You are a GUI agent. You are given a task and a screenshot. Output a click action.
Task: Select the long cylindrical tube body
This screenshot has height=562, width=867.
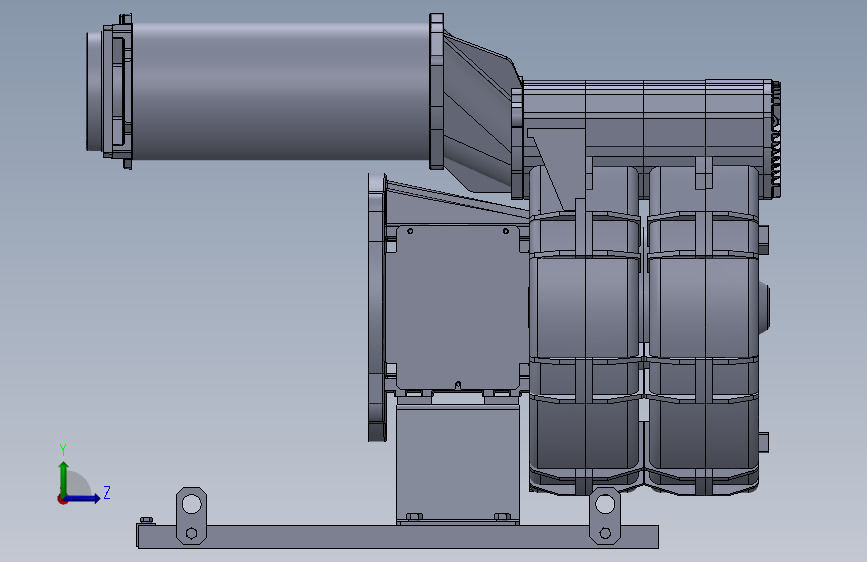tap(280, 91)
